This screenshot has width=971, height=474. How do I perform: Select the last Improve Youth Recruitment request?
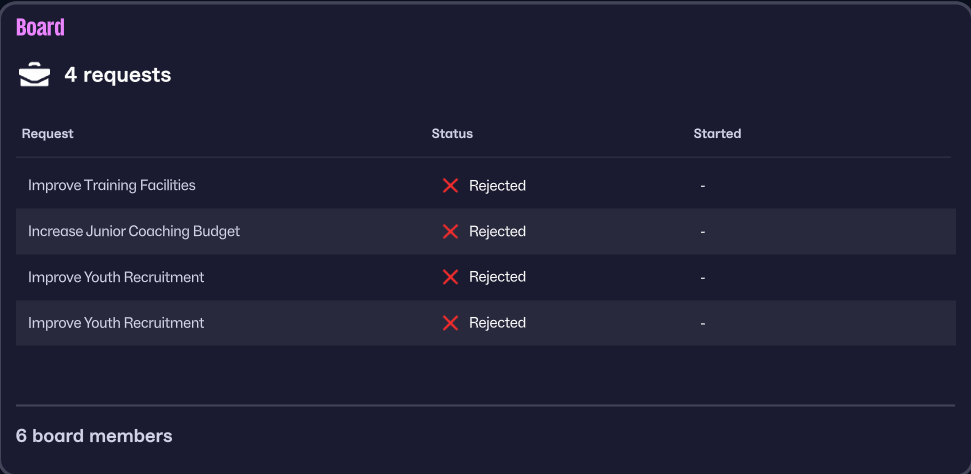pyautogui.click(x=116, y=323)
